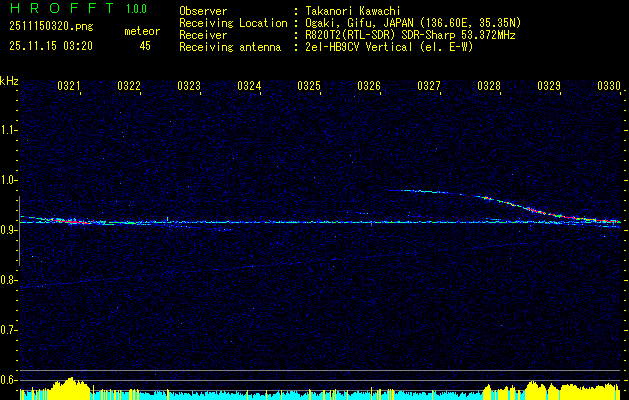The height and width of the screenshot is (400, 629).
Task: Click the 2el-HB9CV antenna description
Action: [360, 44]
